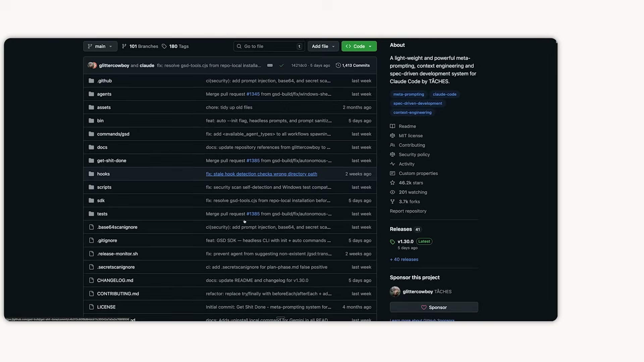
Task: Open the .secretscanignore file
Action: [116, 267]
